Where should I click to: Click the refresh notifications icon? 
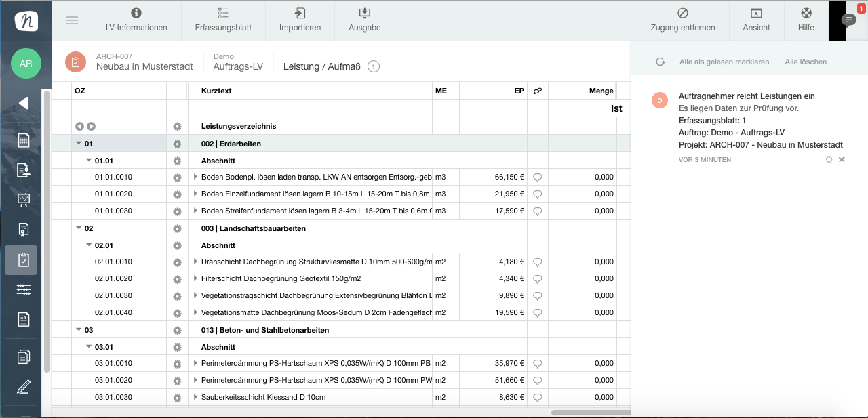(660, 62)
